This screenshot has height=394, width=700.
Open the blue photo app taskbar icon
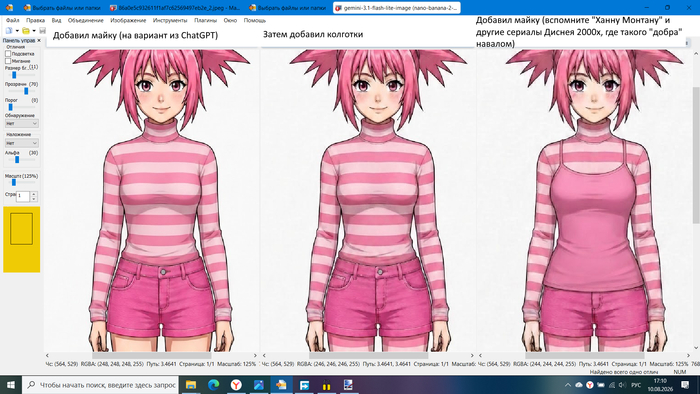259,385
